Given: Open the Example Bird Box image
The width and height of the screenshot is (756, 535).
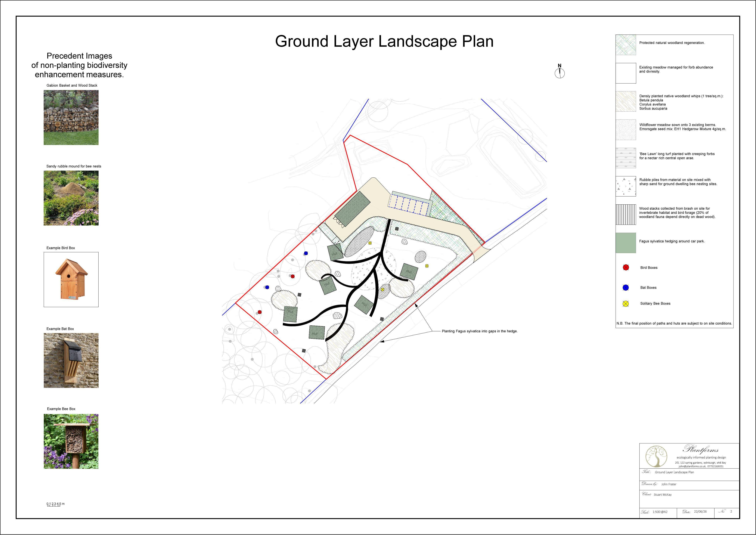Looking at the screenshot, I should pyautogui.click(x=71, y=280).
